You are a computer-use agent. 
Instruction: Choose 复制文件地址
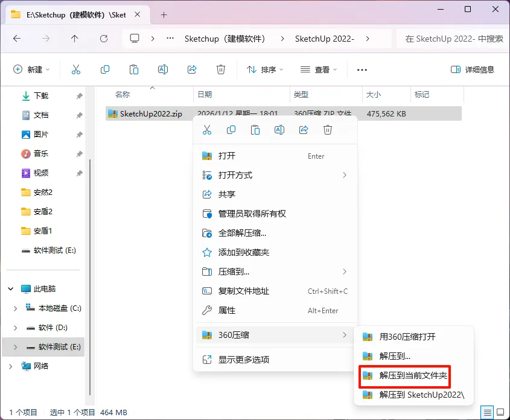click(275, 291)
